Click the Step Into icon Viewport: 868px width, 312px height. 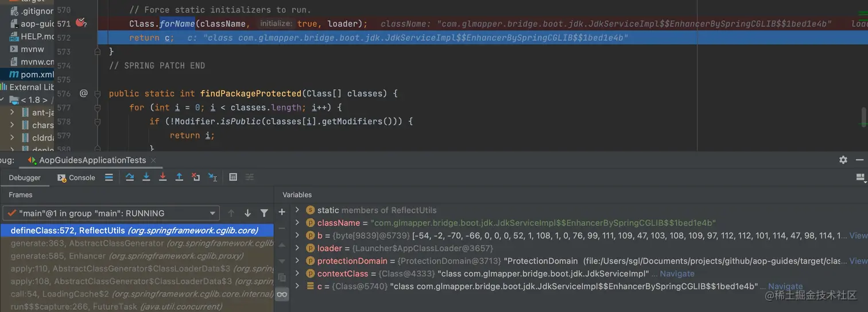146,178
